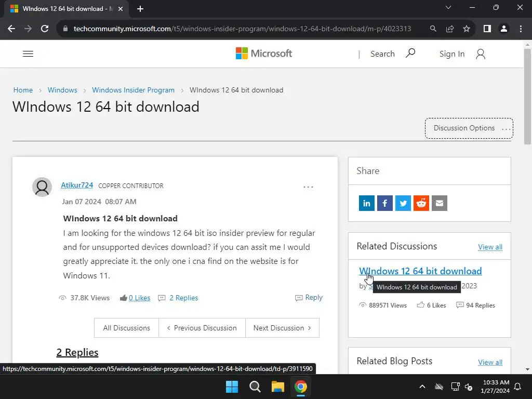Click Sign In text
532x399 pixels.
pos(452,54)
